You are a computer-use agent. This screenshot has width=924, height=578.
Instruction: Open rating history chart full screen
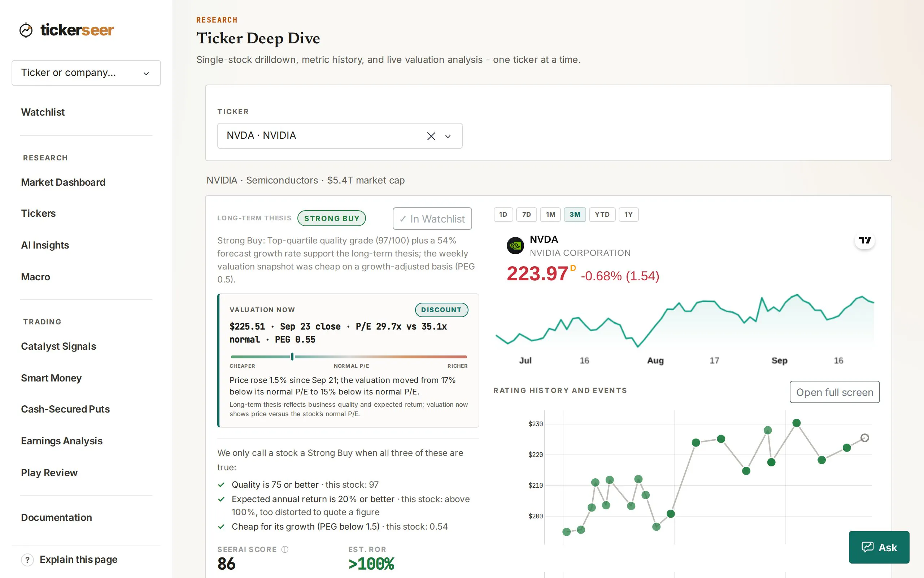click(834, 392)
